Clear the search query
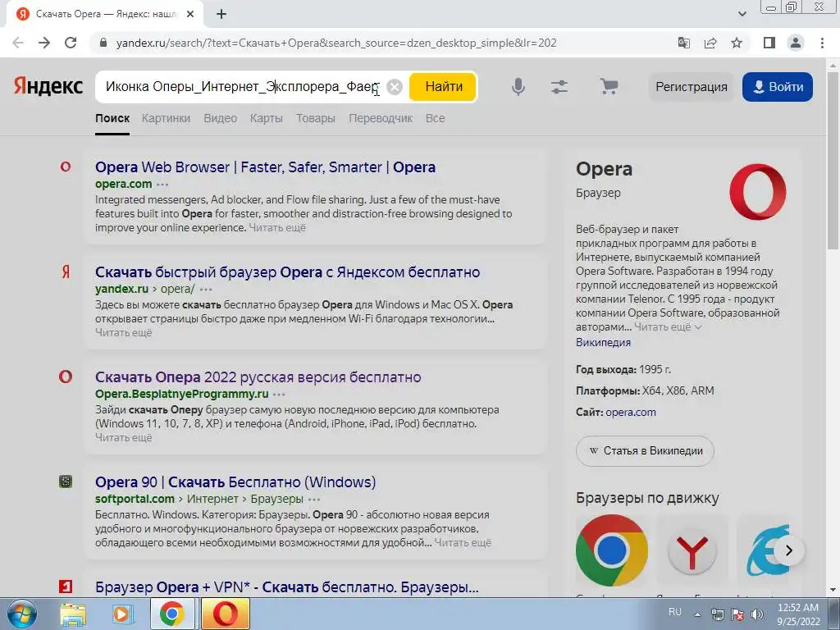This screenshot has width=840, height=630. [395, 87]
